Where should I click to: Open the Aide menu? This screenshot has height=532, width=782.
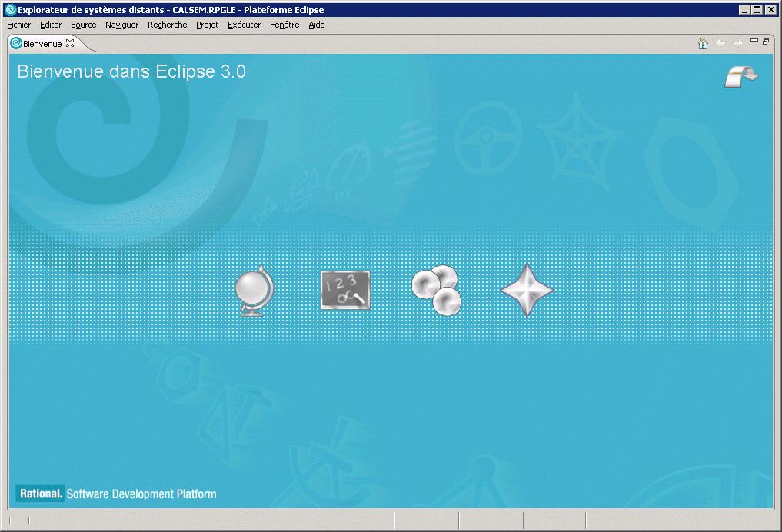pos(316,25)
